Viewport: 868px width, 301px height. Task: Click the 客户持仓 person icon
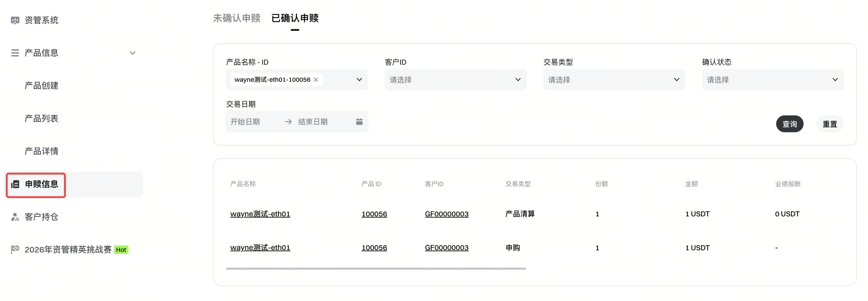(x=15, y=217)
